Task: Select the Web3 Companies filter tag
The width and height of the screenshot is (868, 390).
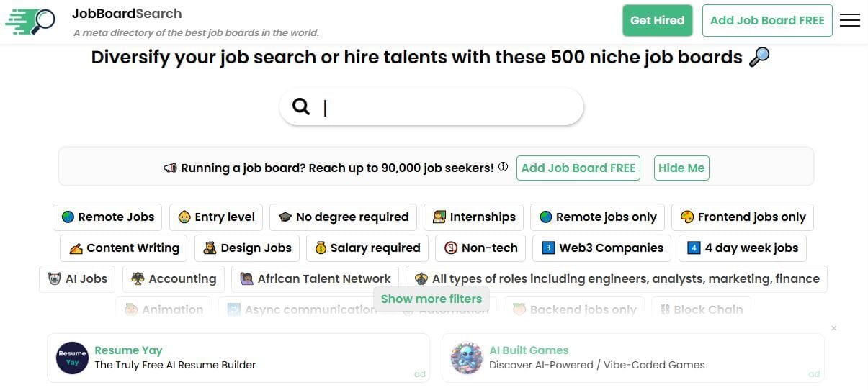Action: pyautogui.click(x=602, y=248)
